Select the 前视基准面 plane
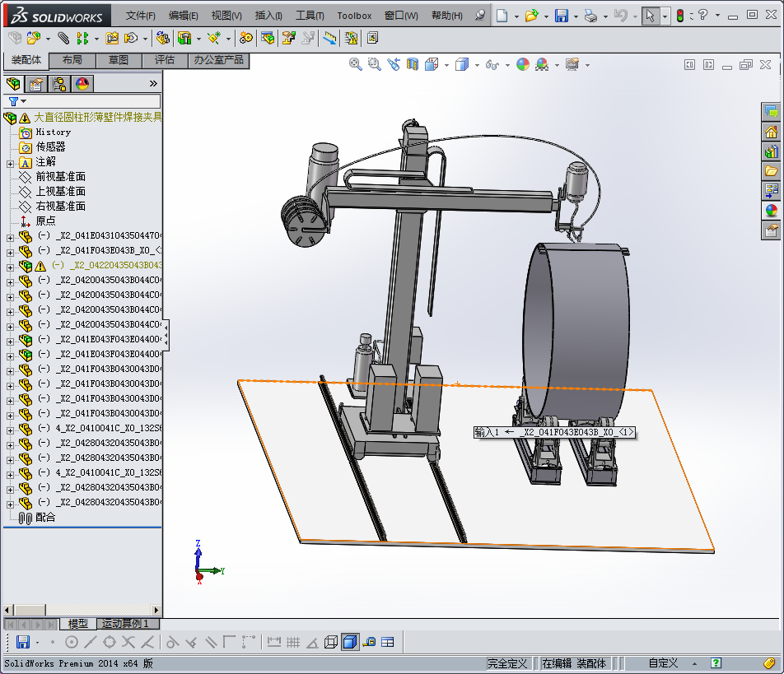The height and width of the screenshot is (674, 784). (x=60, y=177)
